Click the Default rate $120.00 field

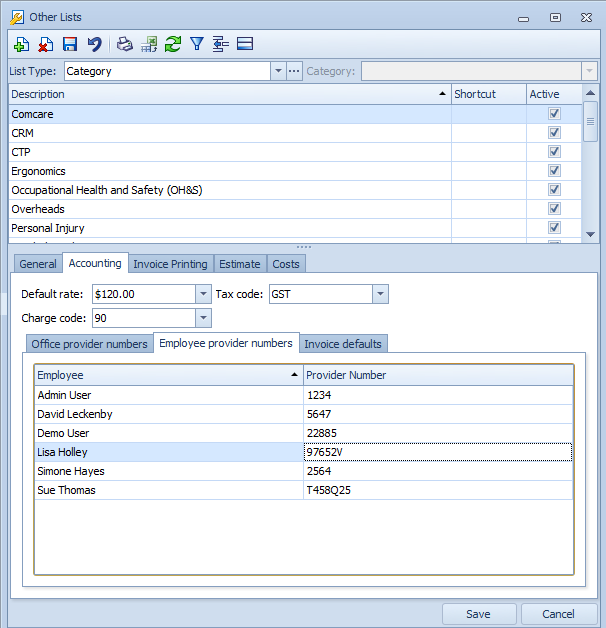pos(144,294)
